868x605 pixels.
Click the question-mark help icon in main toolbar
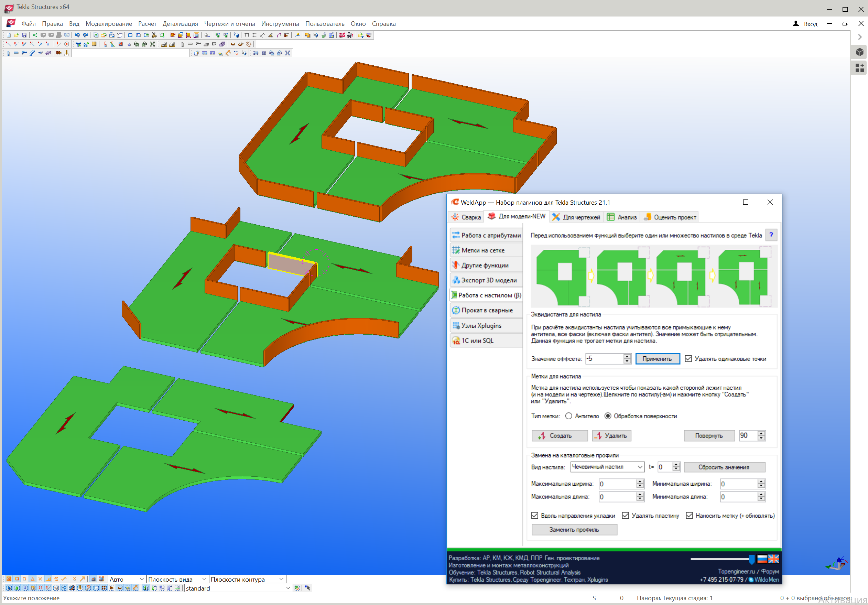click(x=236, y=35)
